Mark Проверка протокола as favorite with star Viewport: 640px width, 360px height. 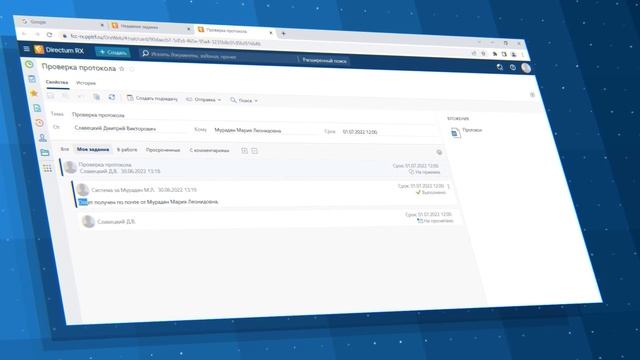pyautogui.click(x=122, y=69)
